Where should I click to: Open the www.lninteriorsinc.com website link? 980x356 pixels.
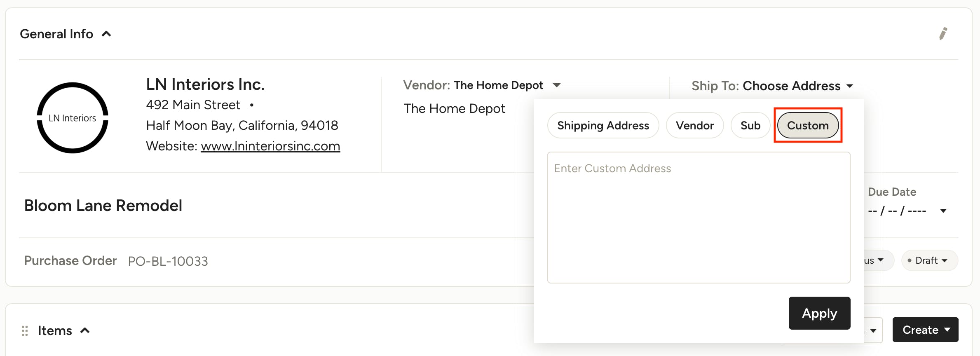point(270,146)
